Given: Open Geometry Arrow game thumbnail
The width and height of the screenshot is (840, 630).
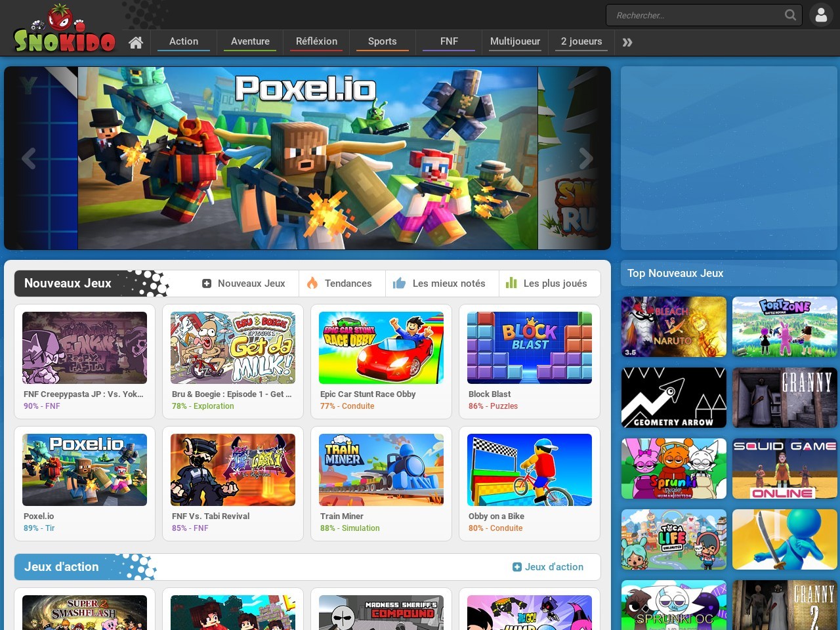Looking at the screenshot, I should (674, 398).
